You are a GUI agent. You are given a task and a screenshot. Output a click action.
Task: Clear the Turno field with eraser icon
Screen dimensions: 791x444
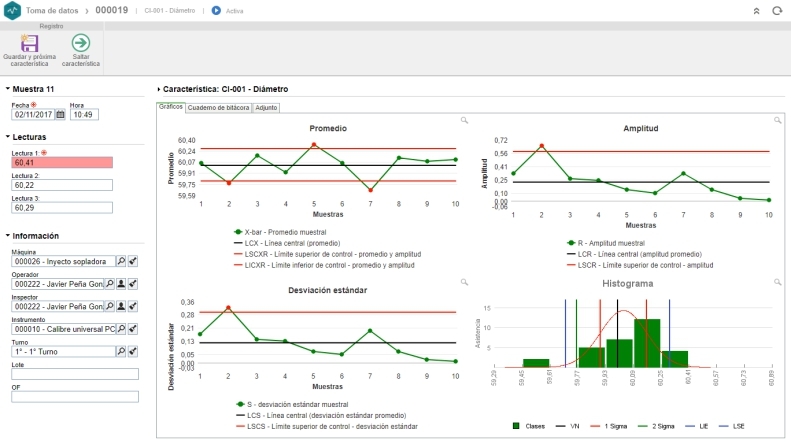tap(133, 351)
